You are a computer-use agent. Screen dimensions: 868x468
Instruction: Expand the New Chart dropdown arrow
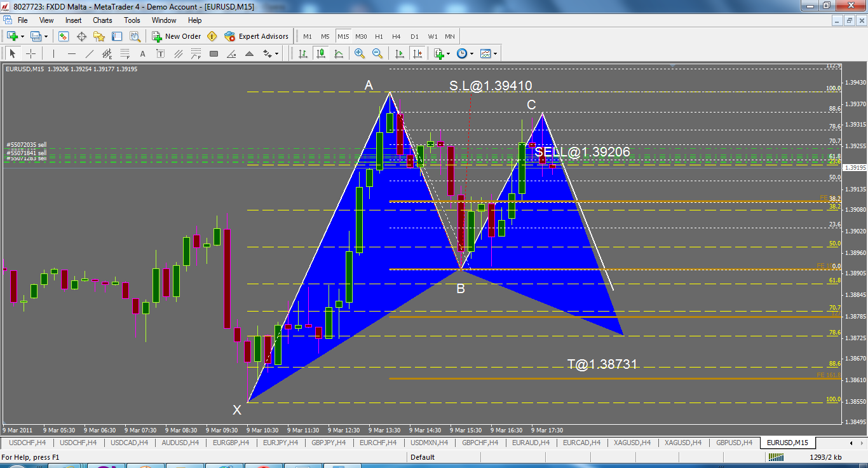(22, 36)
